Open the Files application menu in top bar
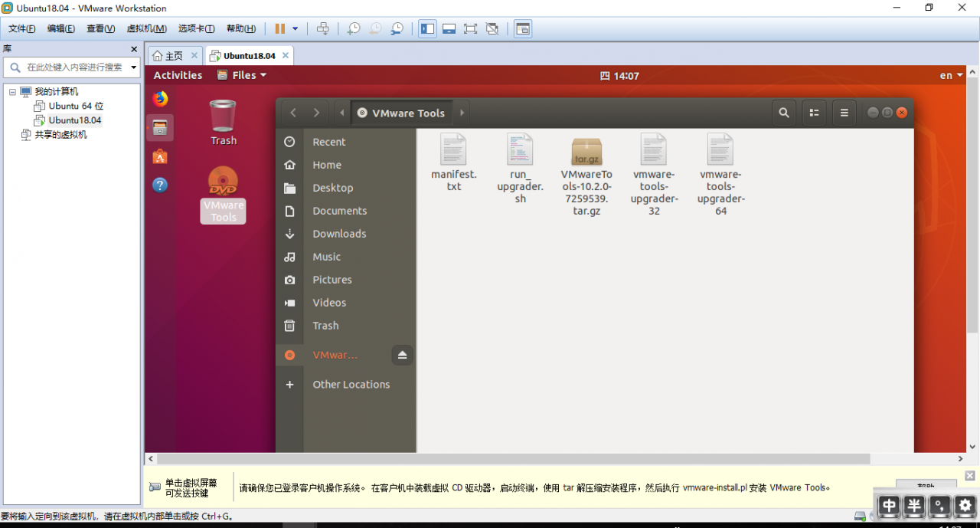The image size is (980, 528). click(x=242, y=75)
